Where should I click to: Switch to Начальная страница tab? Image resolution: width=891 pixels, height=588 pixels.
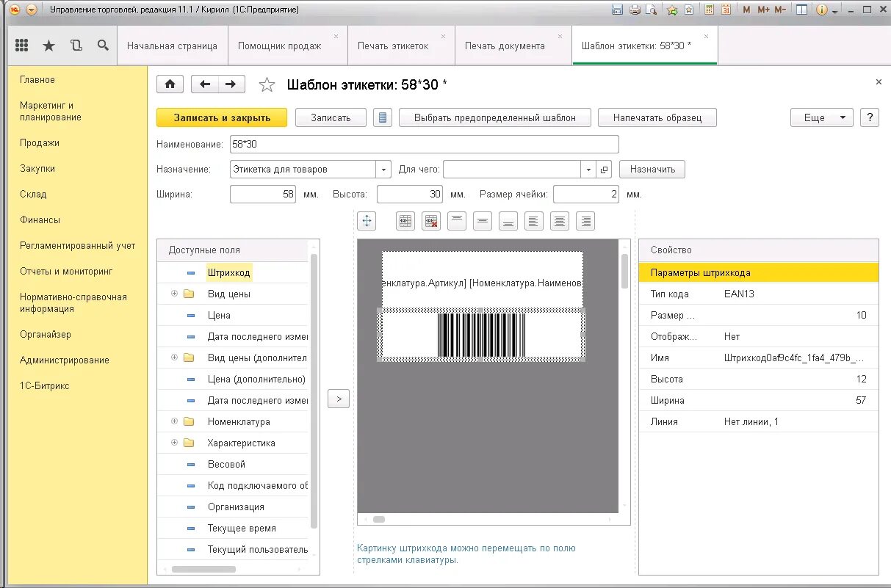point(172,46)
